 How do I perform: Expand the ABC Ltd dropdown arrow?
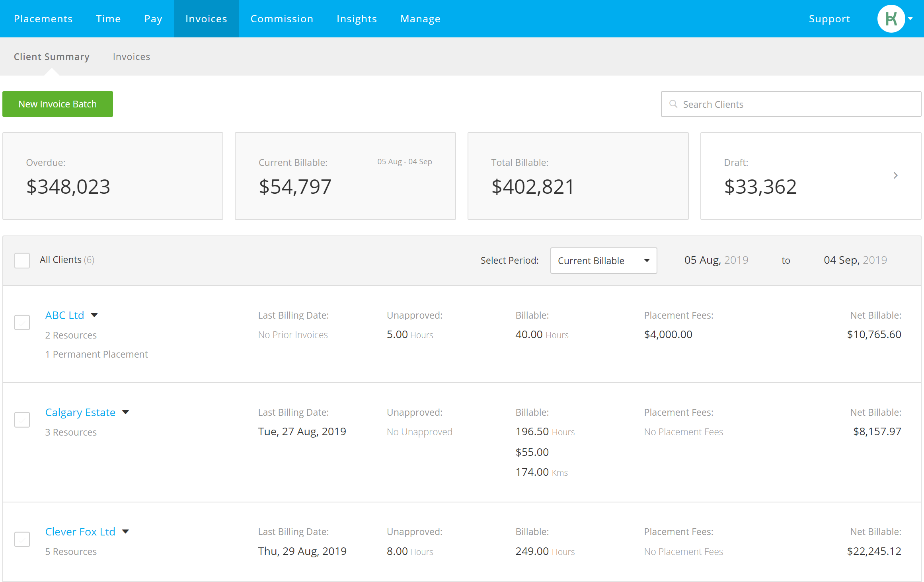[94, 315]
